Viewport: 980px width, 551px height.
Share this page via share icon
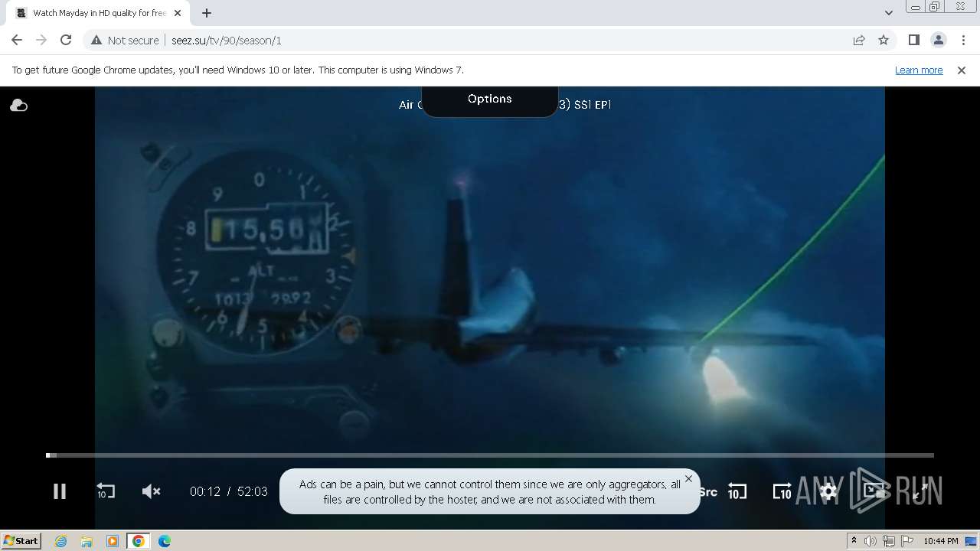click(x=859, y=40)
